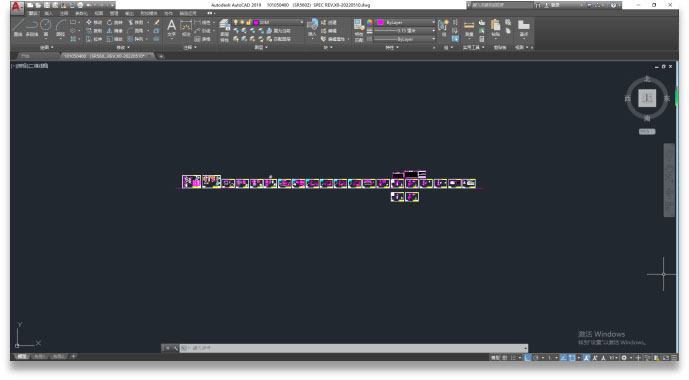Select the Polyline (多段线) tool

coord(32,28)
